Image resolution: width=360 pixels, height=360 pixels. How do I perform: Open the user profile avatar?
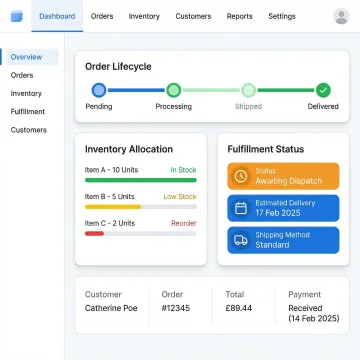341,16
